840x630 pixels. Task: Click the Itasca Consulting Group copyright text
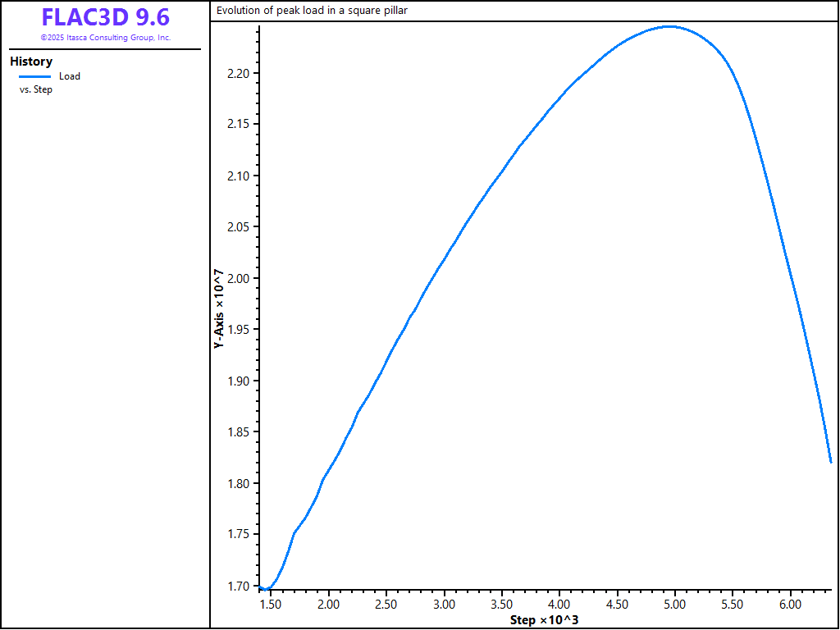105,38
